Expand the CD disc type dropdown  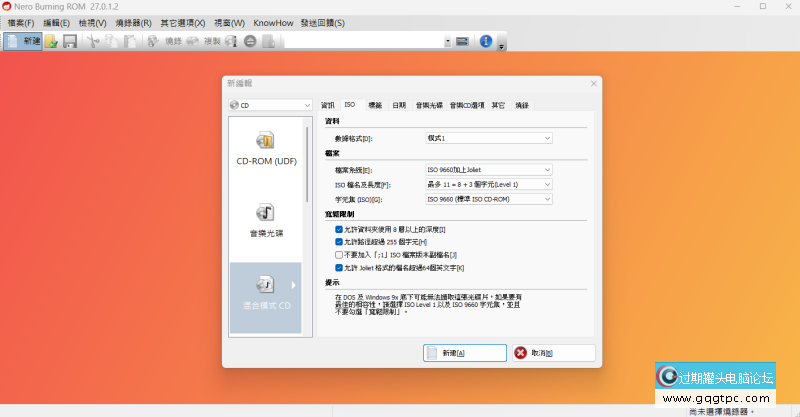click(x=270, y=105)
